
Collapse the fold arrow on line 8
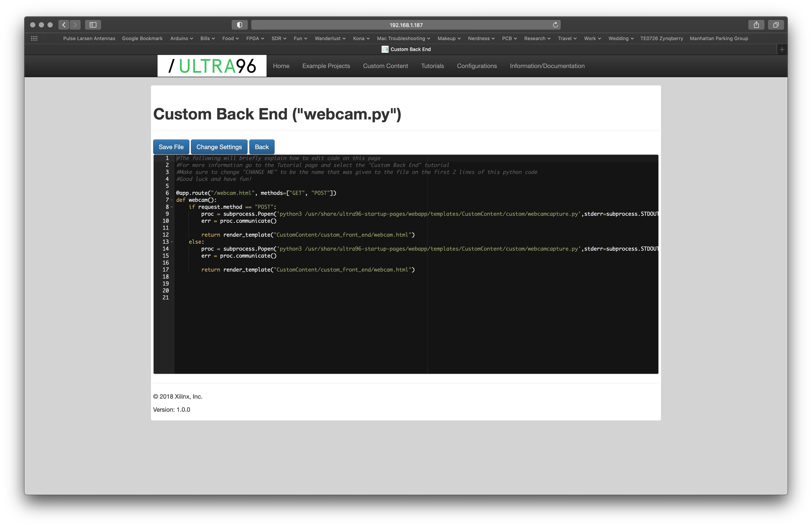coord(172,207)
